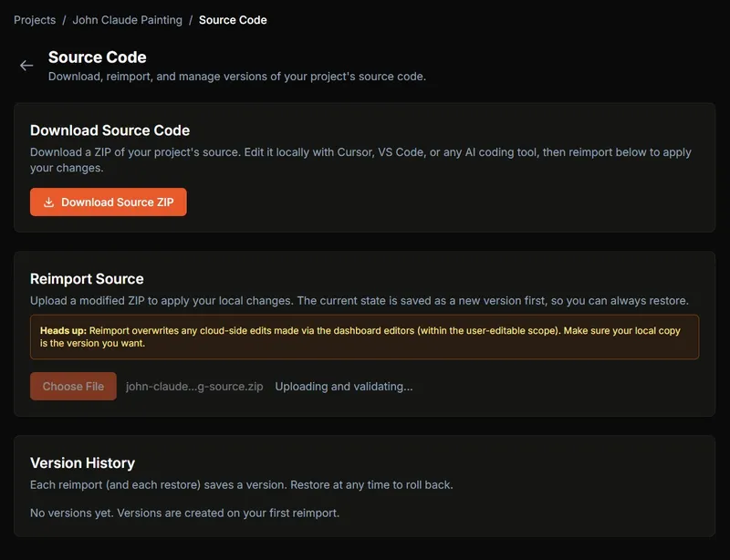Click the Version History heading
730x560 pixels.
click(x=82, y=462)
